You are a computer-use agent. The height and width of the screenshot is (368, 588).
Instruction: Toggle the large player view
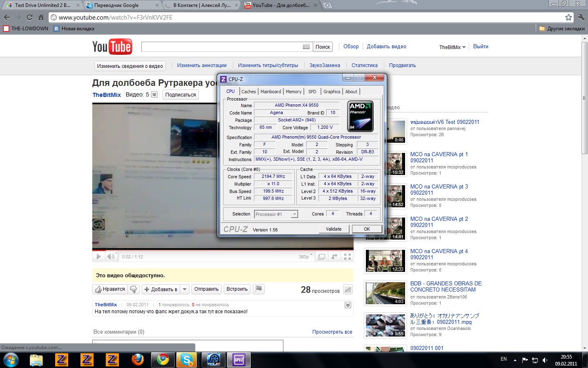coord(322,257)
